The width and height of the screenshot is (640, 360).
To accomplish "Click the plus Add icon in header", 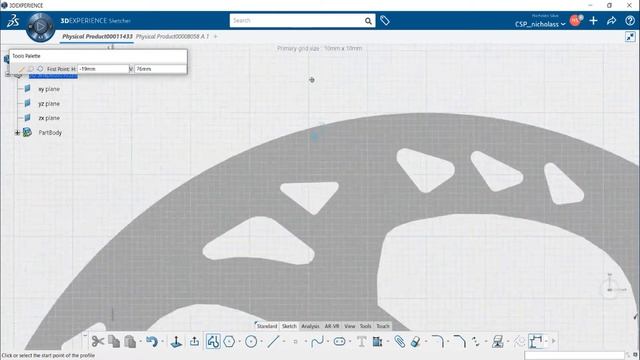I will 593,20.
